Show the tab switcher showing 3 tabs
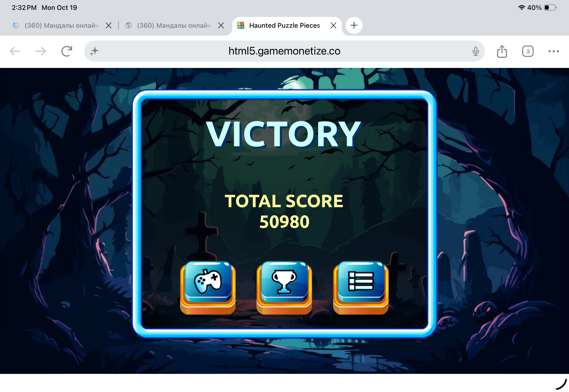The width and height of the screenshot is (569, 392). (x=527, y=51)
